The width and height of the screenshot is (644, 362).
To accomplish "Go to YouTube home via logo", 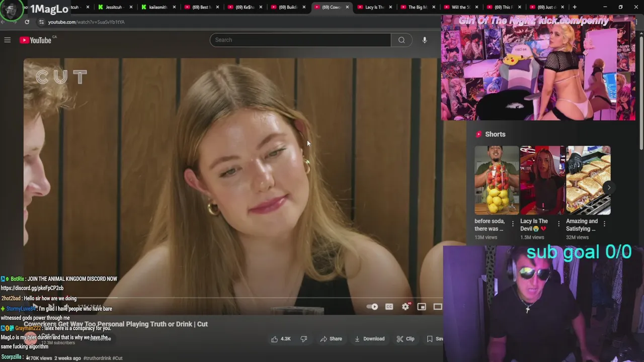I will click(36, 40).
